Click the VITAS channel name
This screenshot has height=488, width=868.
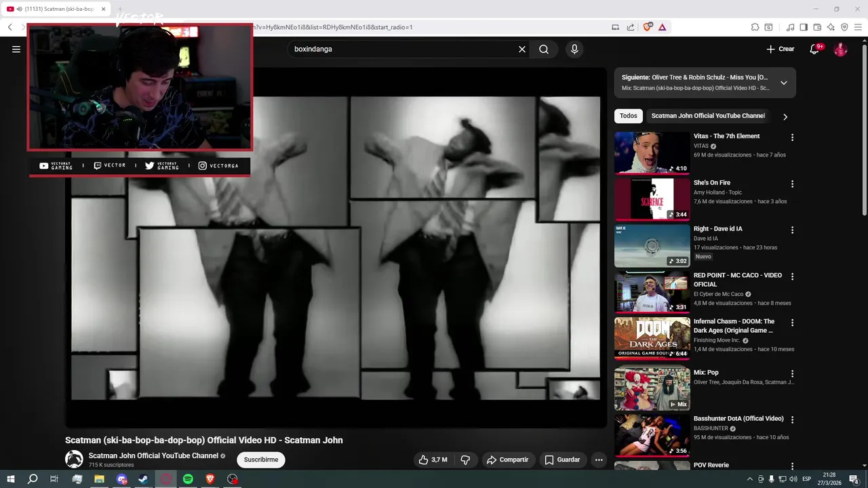click(701, 146)
